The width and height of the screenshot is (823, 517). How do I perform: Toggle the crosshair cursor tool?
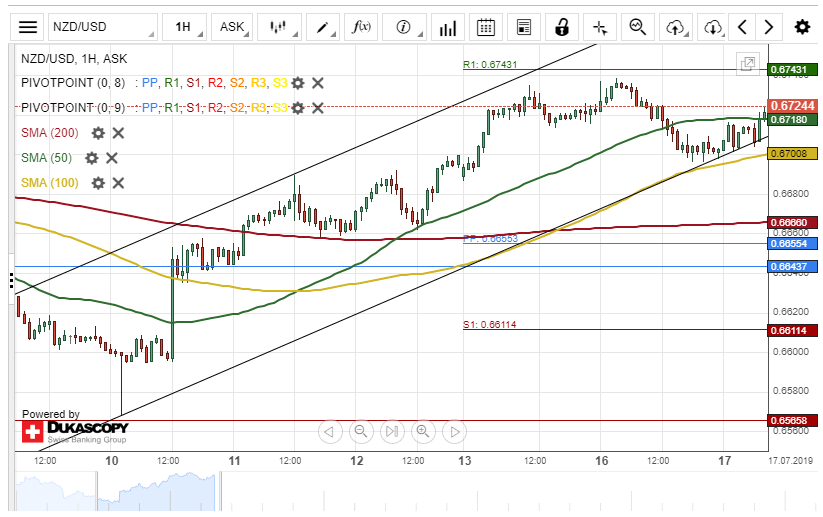click(599, 27)
